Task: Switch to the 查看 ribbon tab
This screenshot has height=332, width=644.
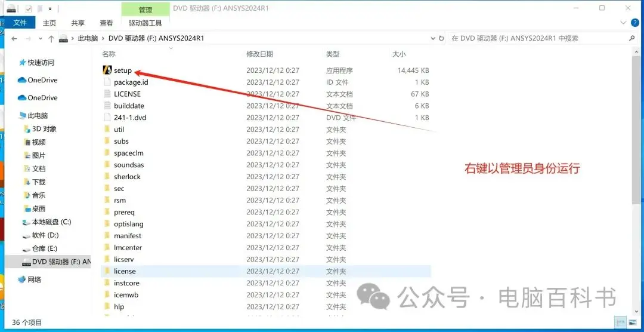Action: pos(106,23)
